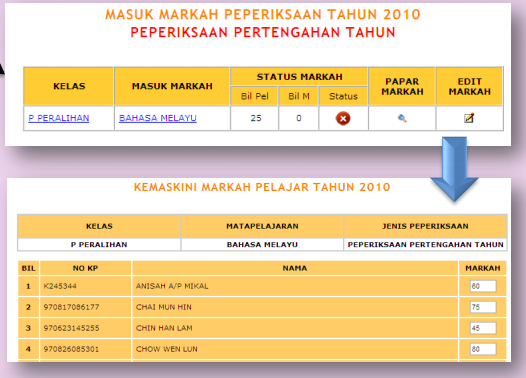The width and height of the screenshot is (526, 378).
Task: Click the 'MASUK MARKAH PEPERIKSAAN TAHUN 2010' heading
Action: coord(263,14)
